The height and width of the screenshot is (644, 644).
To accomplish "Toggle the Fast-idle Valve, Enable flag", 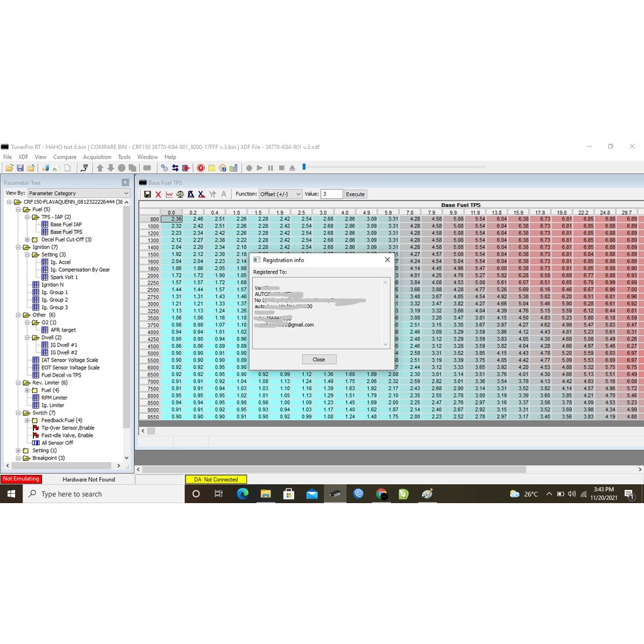I will point(67,435).
